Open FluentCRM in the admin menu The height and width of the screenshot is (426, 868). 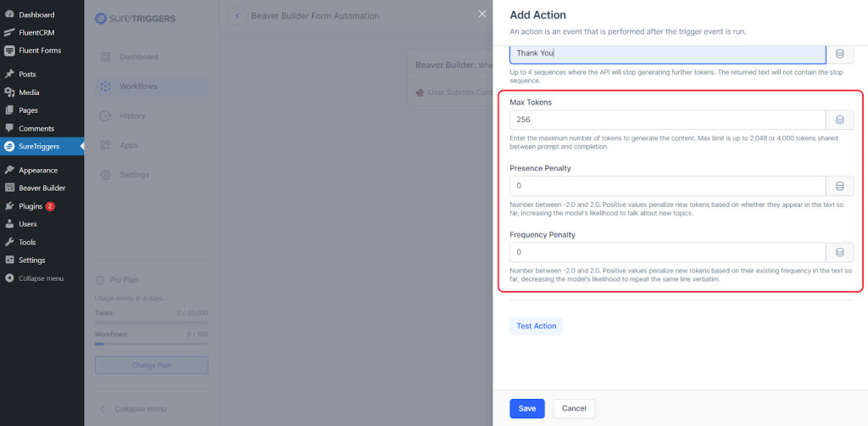point(36,32)
